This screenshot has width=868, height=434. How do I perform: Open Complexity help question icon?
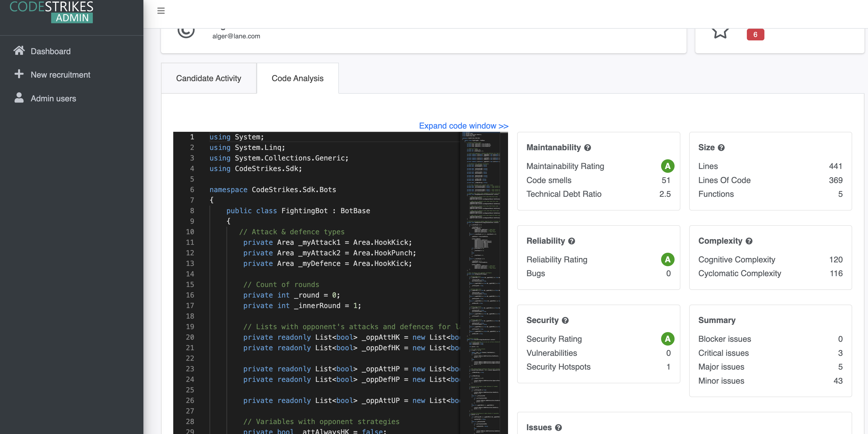(x=749, y=241)
